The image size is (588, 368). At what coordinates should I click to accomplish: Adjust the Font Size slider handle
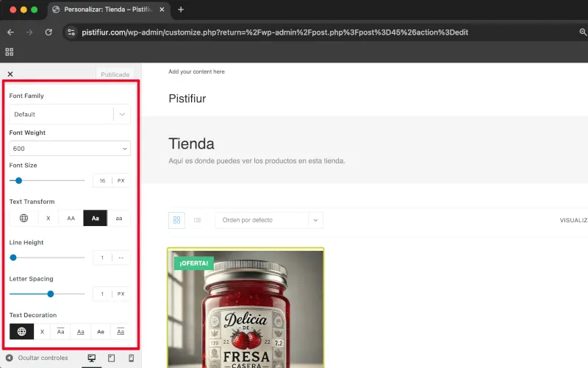click(x=18, y=180)
